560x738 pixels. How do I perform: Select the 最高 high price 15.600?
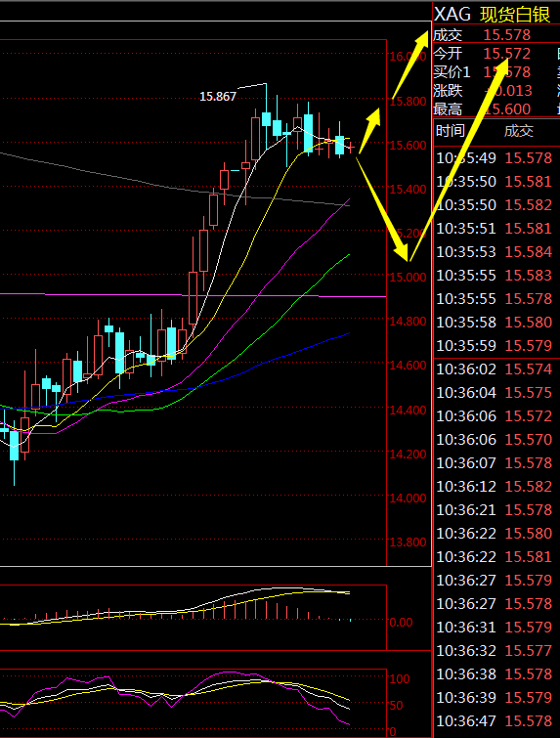pos(507,109)
